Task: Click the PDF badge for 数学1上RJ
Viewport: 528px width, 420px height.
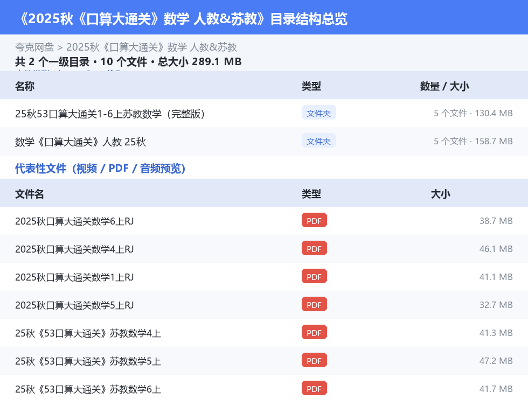Action: tap(314, 276)
